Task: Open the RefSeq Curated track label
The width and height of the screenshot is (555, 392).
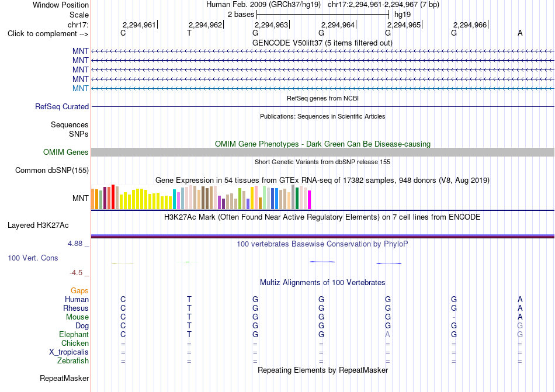Action: (x=62, y=106)
